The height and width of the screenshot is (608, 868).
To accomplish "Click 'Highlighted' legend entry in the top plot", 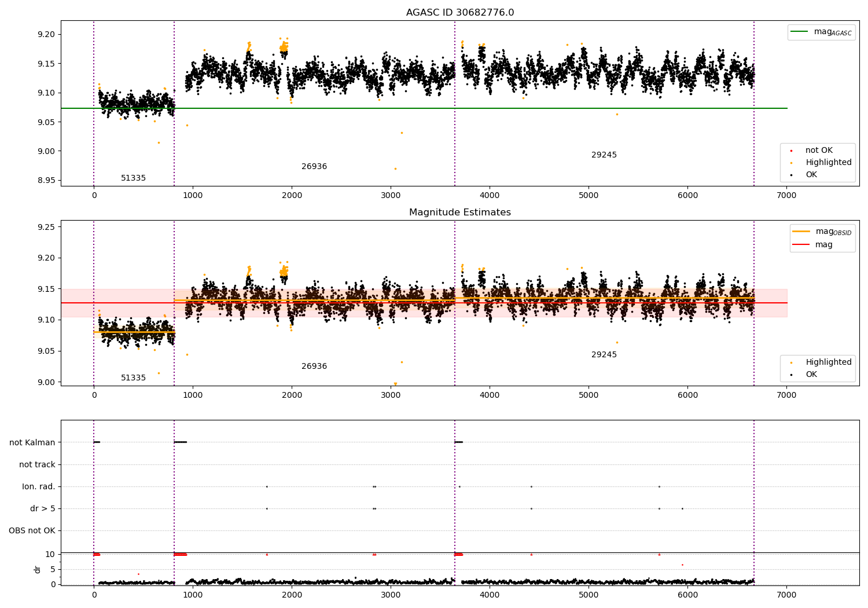I will click(821, 163).
